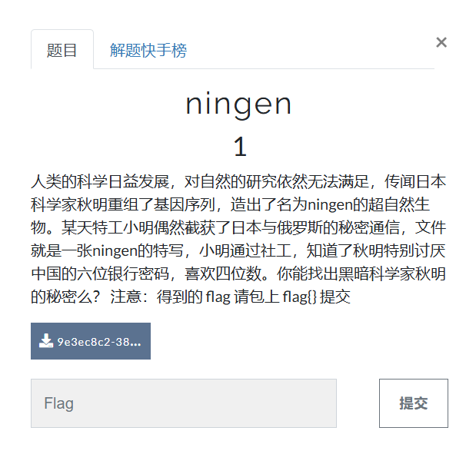Click the phrase 文件 ending the third line
The width and height of the screenshot is (476, 474).
pyautogui.click(x=431, y=227)
